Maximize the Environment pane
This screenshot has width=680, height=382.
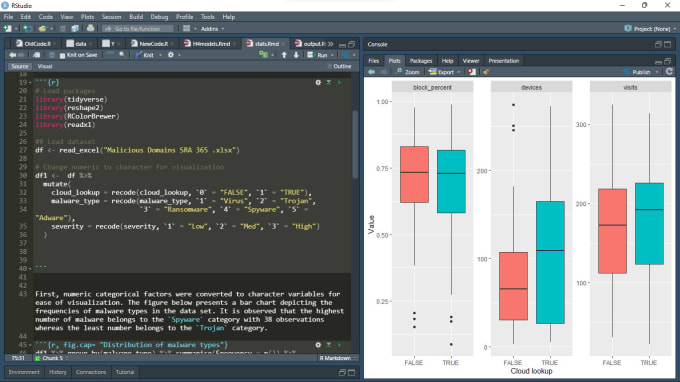(351, 372)
